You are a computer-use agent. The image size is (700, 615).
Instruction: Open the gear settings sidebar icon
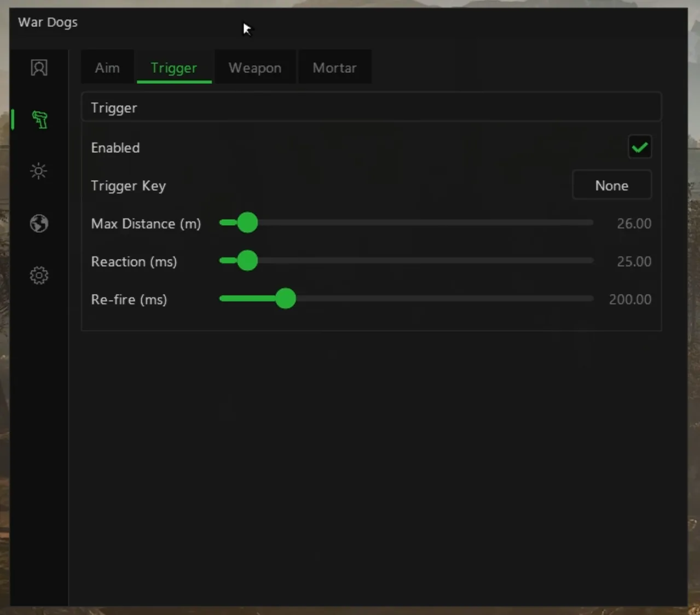[39, 275]
